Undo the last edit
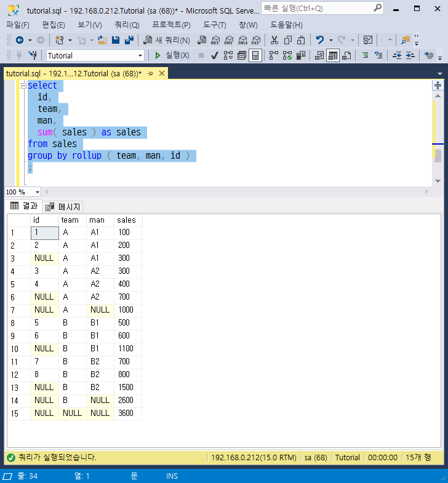Image resolution: width=448 pixels, height=483 pixels. (x=320, y=40)
